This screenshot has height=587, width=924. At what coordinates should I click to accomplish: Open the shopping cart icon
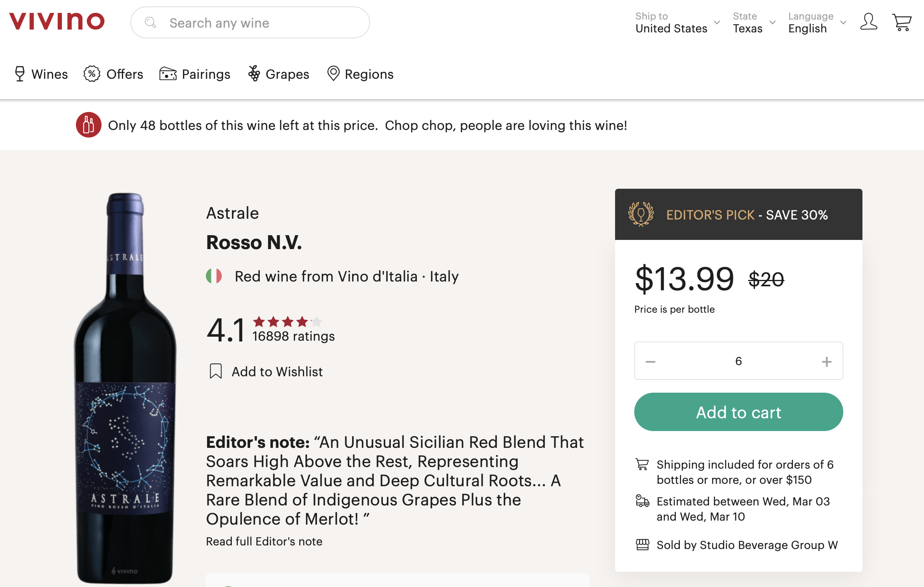[x=901, y=22]
